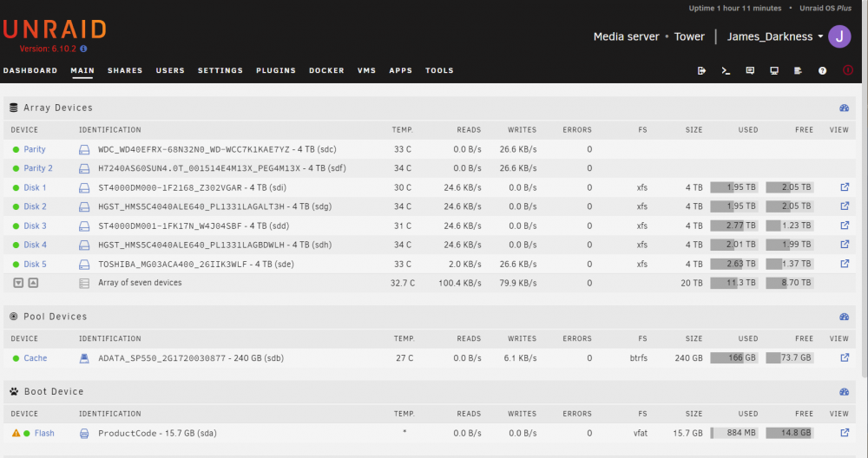
Task: Click the Media server description text
Action: click(626, 36)
